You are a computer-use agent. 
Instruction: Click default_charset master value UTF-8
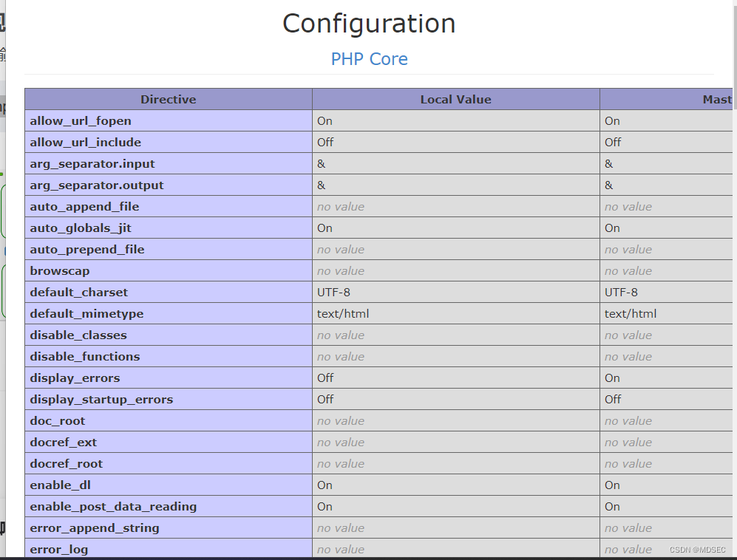(621, 293)
